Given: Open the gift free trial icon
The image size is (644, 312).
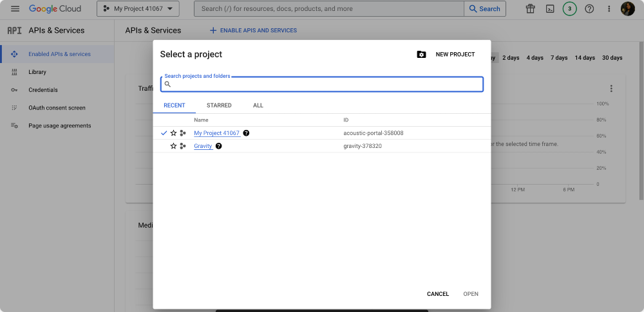Looking at the screenshot, I should coord(530,8).
